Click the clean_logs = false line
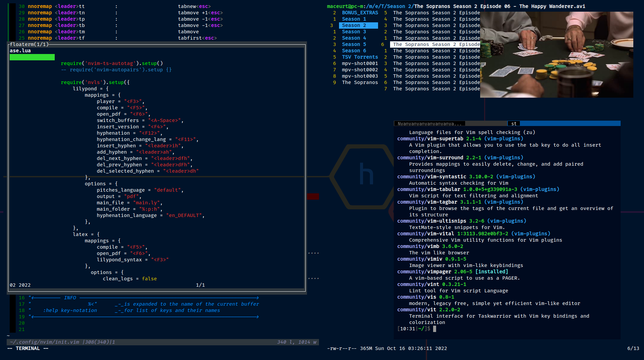Viewport: 644px width, 360px height. click(130, 279)
